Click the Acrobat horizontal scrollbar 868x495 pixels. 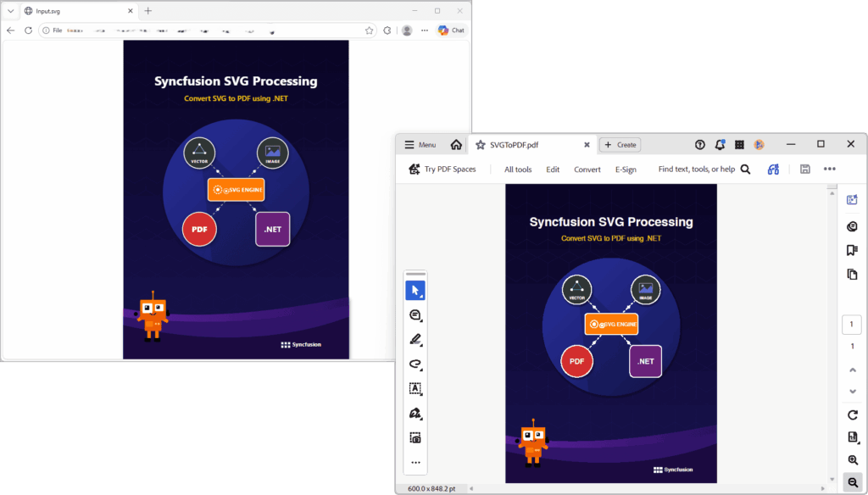(647, 488)
